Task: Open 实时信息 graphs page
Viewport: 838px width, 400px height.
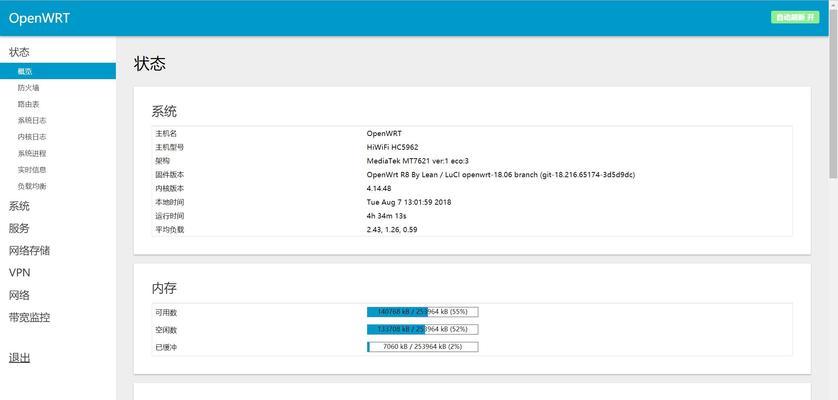Action: point(32,170)
